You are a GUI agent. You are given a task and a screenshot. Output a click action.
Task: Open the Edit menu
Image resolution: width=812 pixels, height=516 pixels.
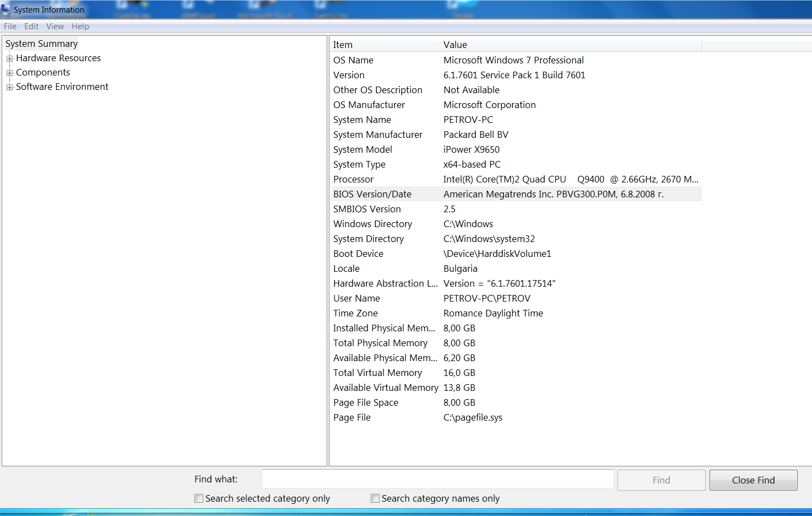31,26
